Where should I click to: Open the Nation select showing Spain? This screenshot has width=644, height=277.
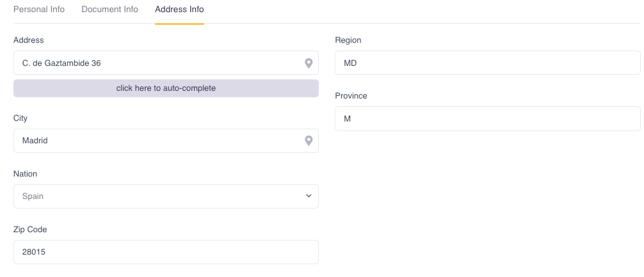point(166,196)
